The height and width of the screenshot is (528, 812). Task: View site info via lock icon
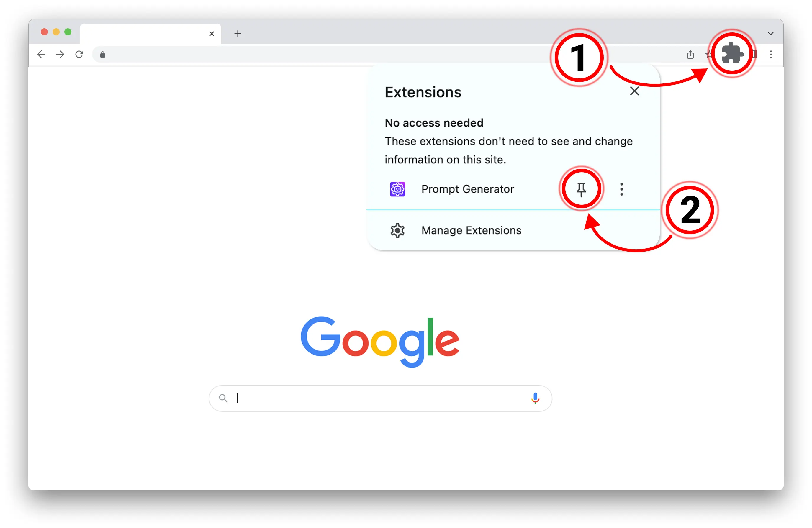click(102, 55)
